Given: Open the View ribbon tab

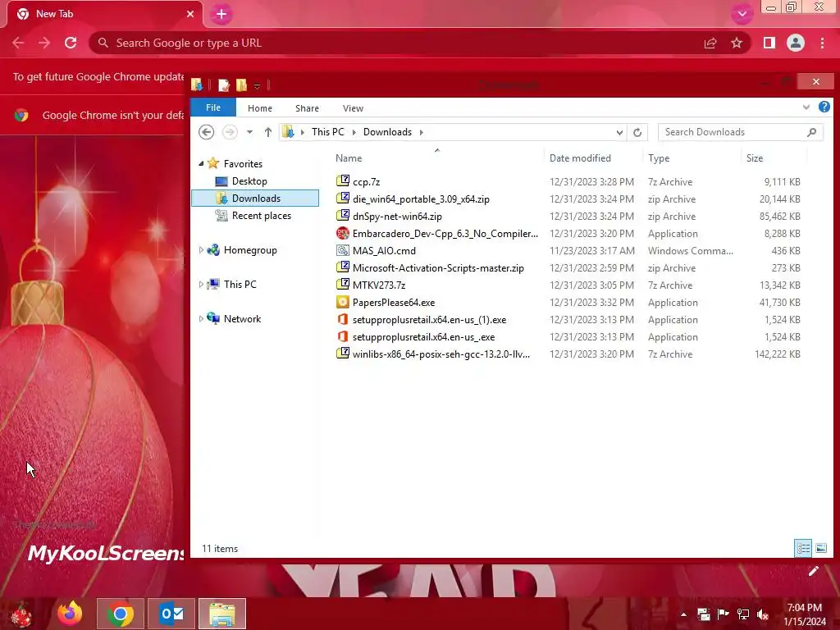Looking at the screenshot, I should coord(353,108).
